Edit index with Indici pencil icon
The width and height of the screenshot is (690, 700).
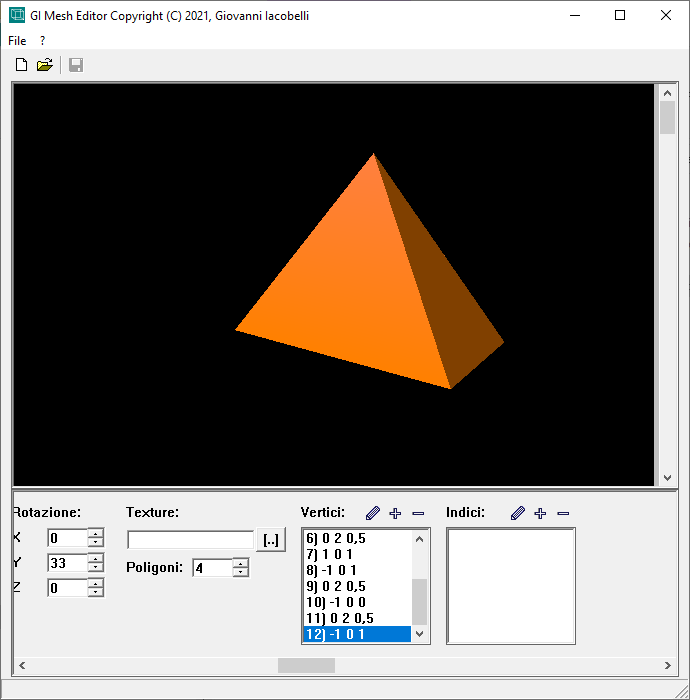(518, 513)
